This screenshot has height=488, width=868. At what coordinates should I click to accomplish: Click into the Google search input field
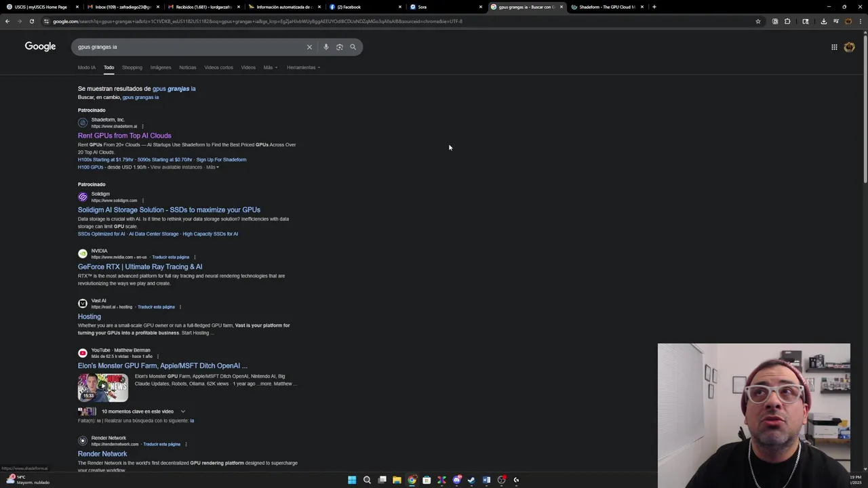pos(190,47)
